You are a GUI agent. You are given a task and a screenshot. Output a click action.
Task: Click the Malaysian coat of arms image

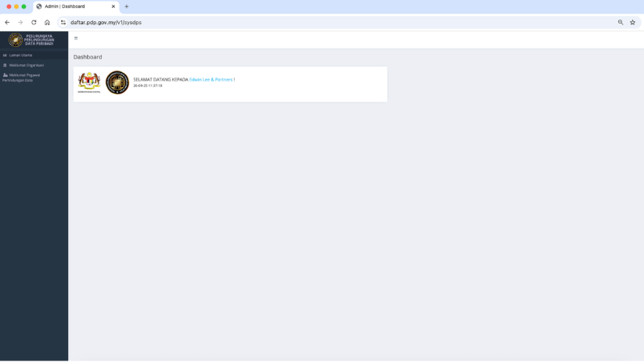tap(89, 82)
